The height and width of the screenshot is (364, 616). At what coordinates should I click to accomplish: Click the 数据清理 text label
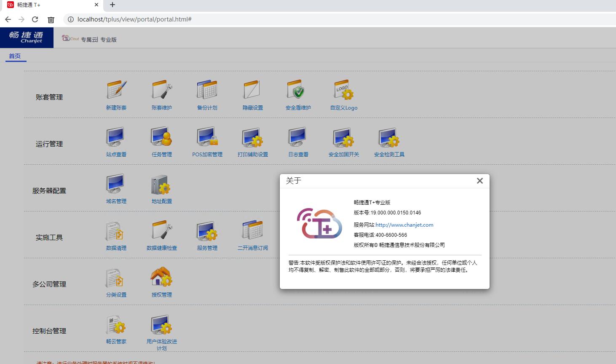point(116,248)
